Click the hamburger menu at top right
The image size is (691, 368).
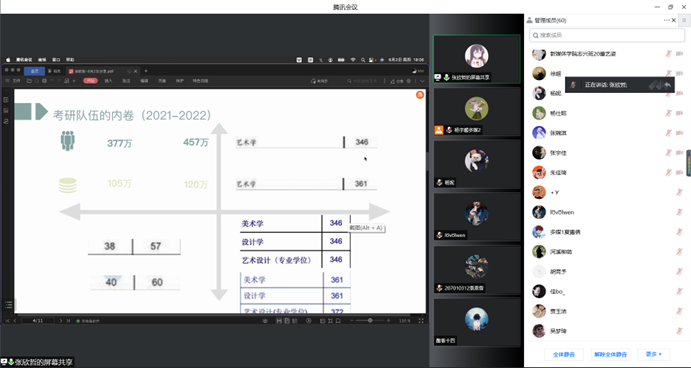pos(684,20)
